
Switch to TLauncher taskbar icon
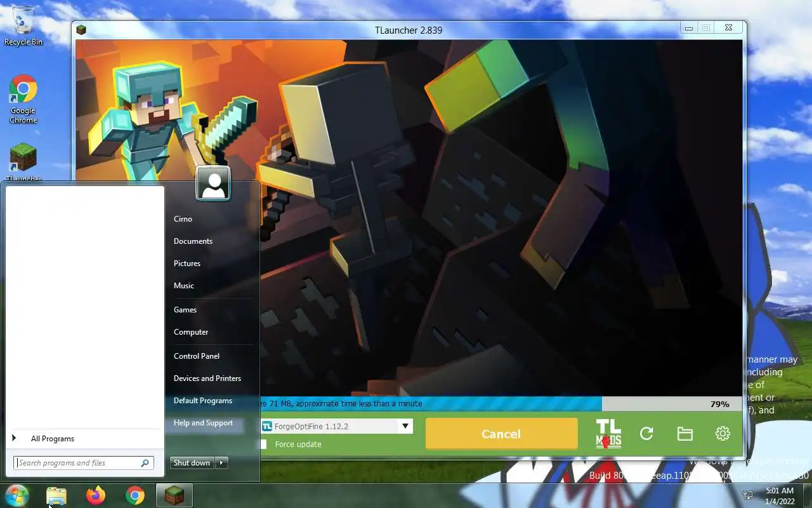tap(174, 495)
